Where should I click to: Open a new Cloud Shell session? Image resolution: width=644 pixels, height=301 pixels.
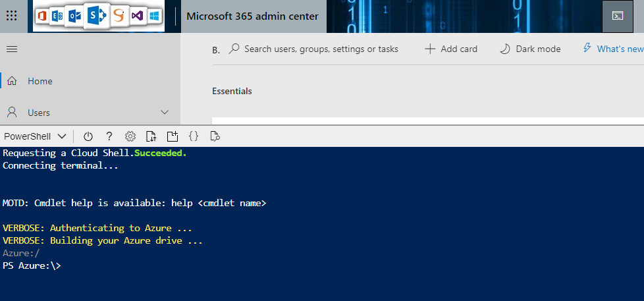(173, 136)
